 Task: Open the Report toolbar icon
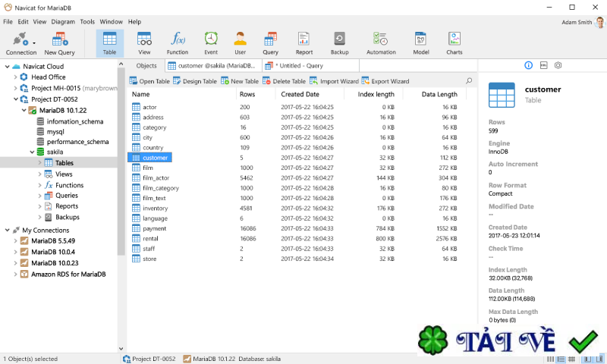pyautogui.click(x=304, y=43)
